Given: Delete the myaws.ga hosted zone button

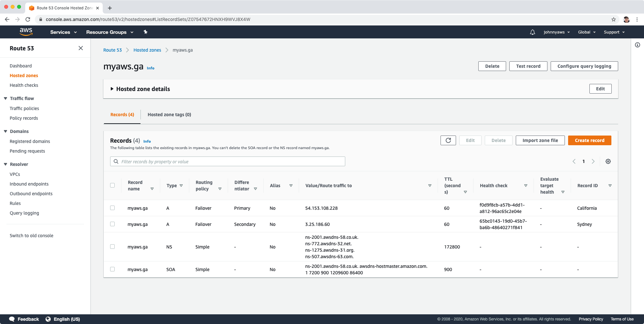Looking at the screenshot, I should (x=492, y=66).
